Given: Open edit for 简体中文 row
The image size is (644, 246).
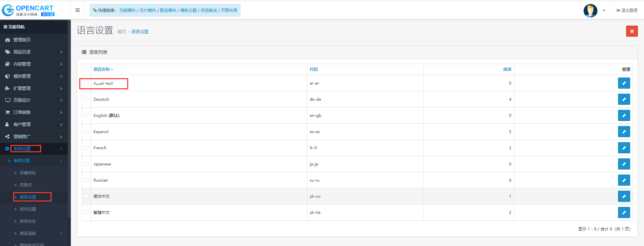Looking at the screenshot, I should point(624,196).
